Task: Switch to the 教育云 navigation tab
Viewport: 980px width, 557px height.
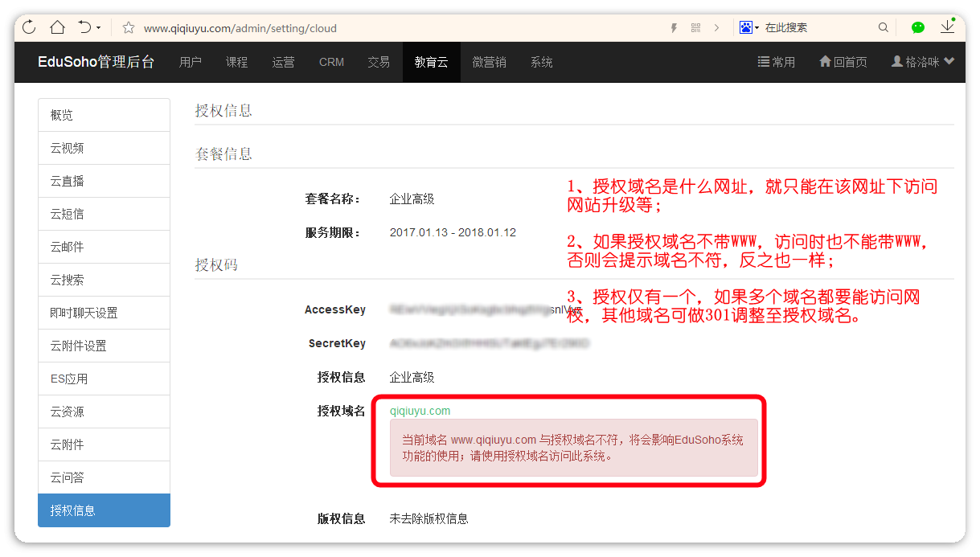Action: pyautogui.click(x=431, y=62)
